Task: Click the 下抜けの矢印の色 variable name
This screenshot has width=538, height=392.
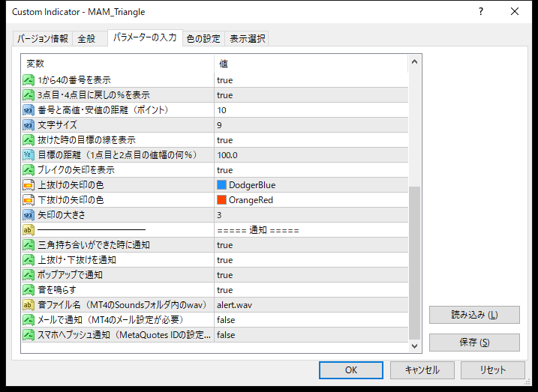Action: (71, 200)
